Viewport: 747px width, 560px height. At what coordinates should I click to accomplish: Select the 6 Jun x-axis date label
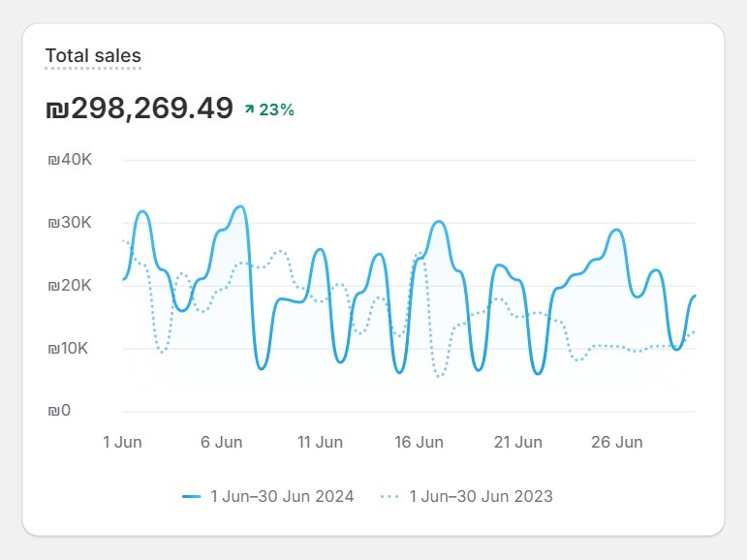[x=221, y=442]
